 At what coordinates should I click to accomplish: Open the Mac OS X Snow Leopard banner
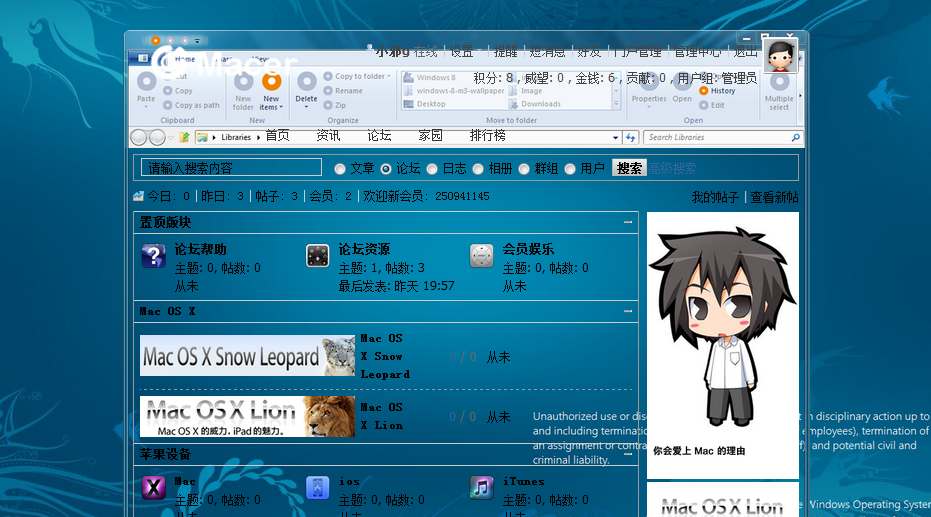[x=247, y=356]
